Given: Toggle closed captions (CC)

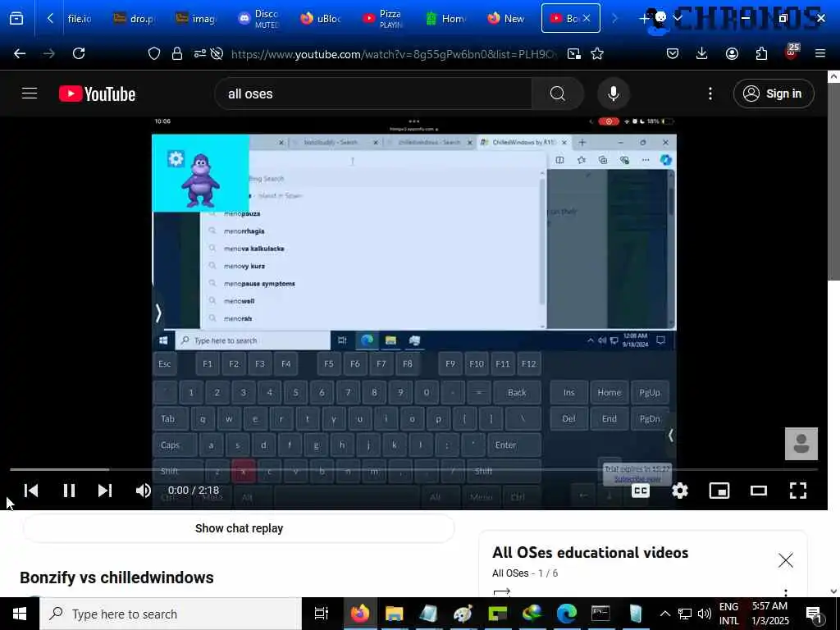Looking at the screenshot, I should coord(640,491).
